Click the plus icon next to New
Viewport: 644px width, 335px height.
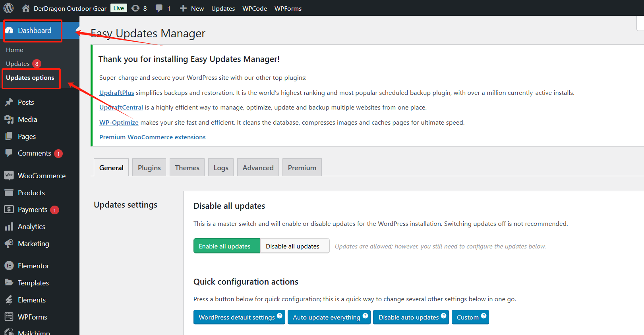183,8
